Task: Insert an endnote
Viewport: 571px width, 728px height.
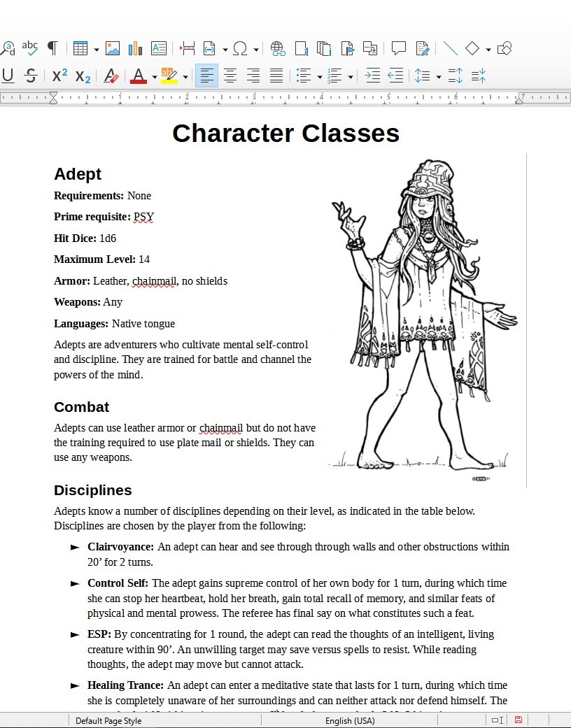Action: 324,48
